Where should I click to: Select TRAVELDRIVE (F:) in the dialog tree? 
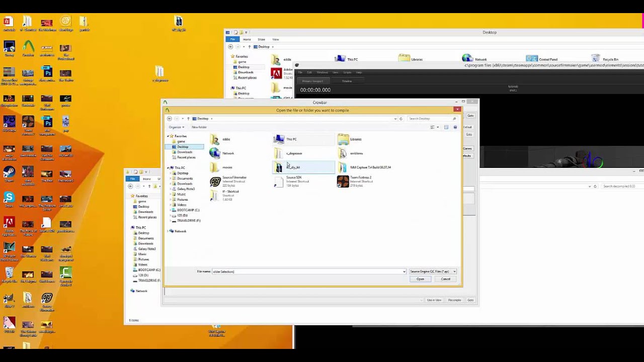click(x=187, y=221)
